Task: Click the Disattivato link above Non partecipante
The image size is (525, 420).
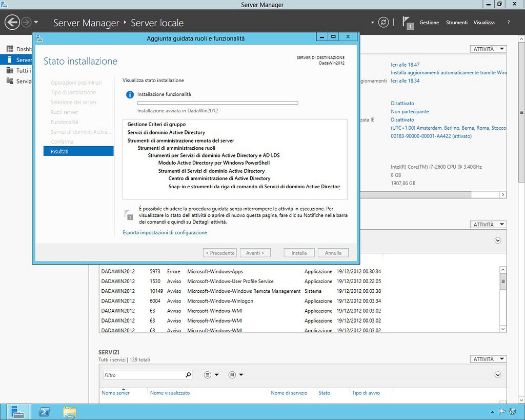Action: coord(402,104)
